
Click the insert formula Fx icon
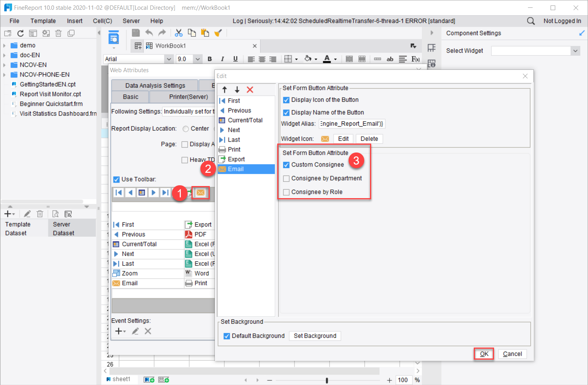(416, 59)
